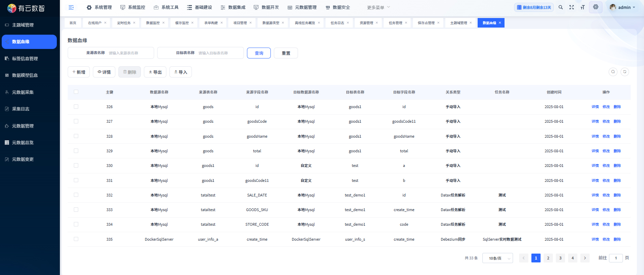
Task: Close the 数据监控 tab
Action: (163, 23)
